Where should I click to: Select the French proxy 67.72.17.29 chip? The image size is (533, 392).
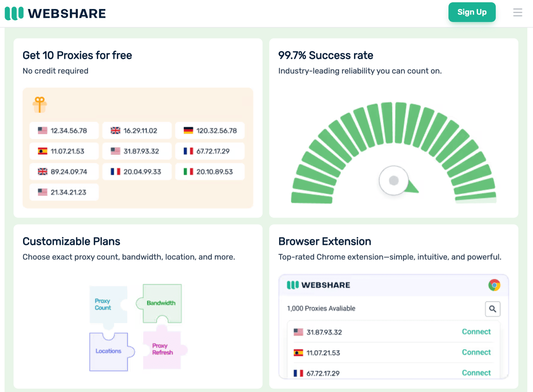210,151
